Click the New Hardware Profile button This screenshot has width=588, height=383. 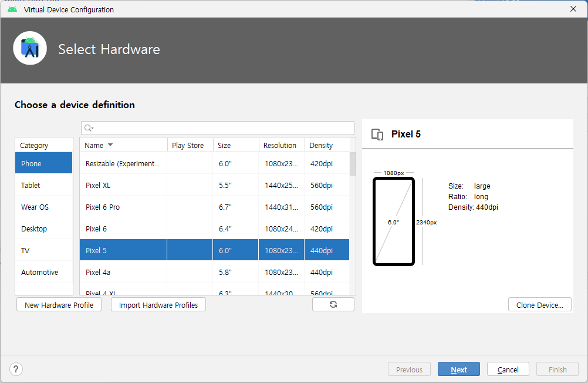59,305
